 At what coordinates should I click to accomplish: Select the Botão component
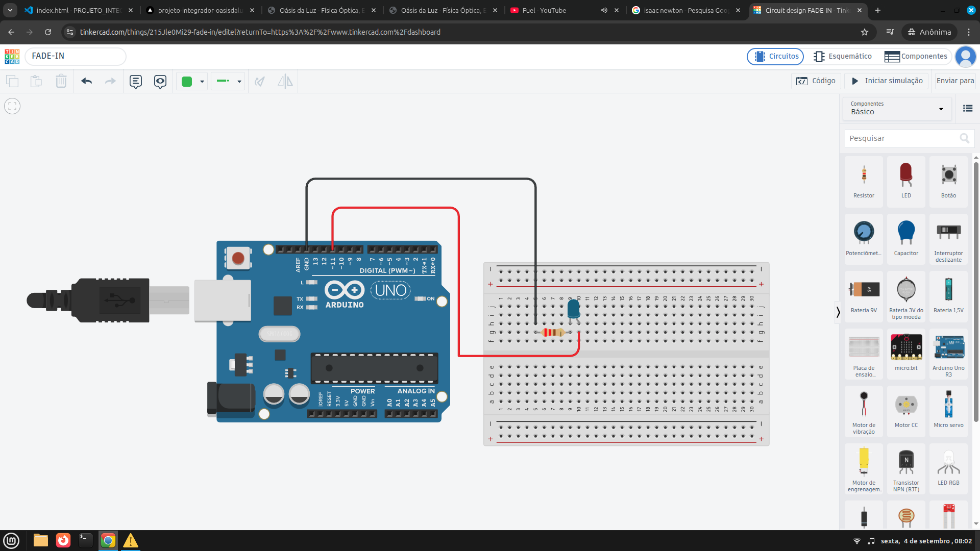948,182
